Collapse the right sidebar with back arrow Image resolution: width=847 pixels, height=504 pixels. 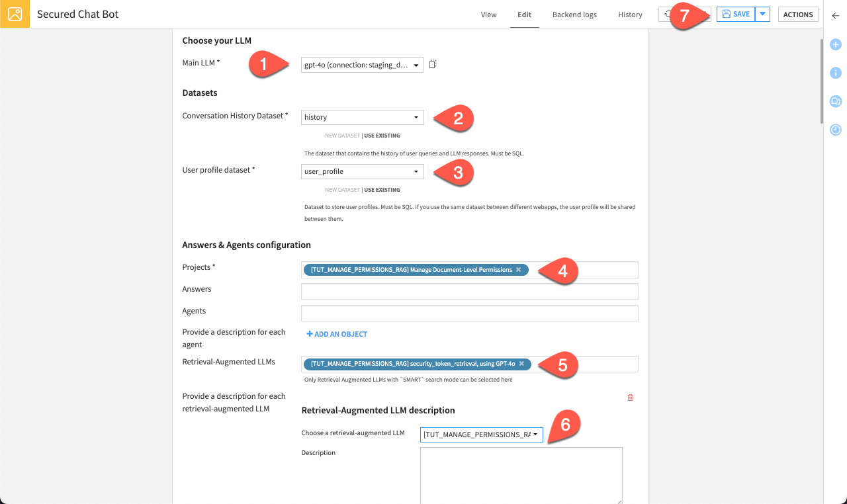coord(835,15)
